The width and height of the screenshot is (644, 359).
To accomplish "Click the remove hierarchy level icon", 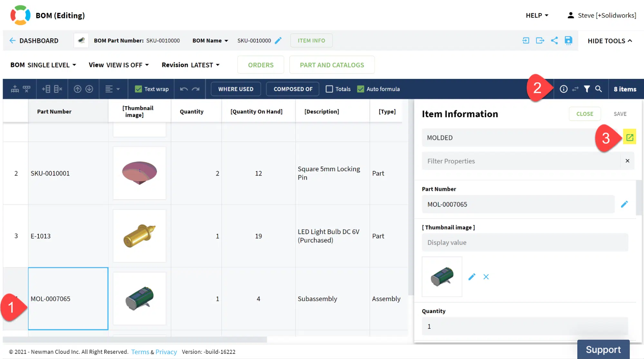I will [x=26, y=89].
